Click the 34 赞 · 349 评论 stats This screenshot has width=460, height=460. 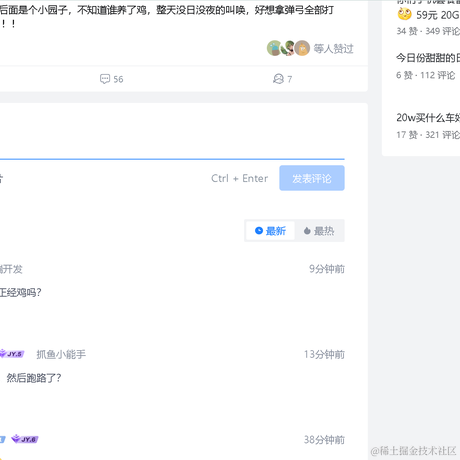pyautogui.click(x=428, y=31)
